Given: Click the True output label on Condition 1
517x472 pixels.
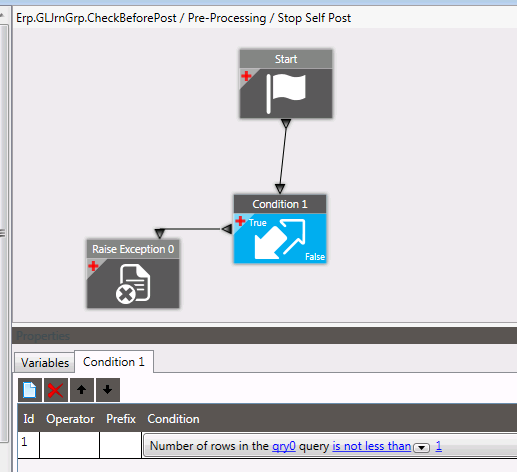Looking at the screenshot, I should point(257,223).
